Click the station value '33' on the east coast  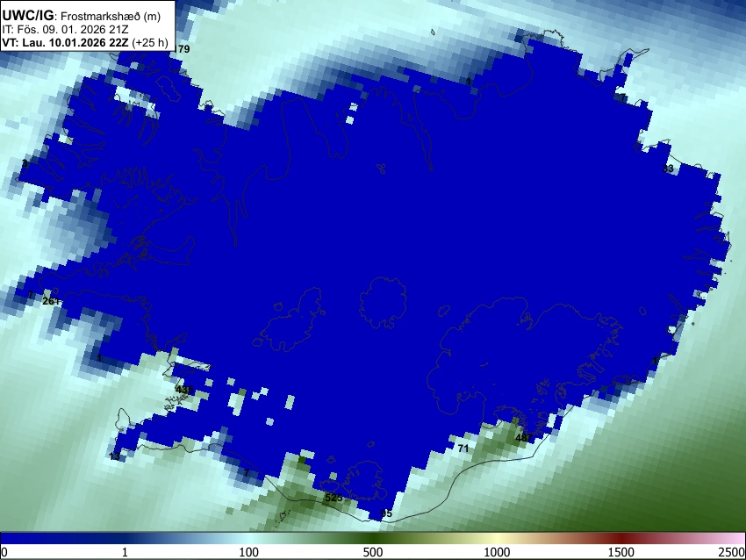(668, 169)
